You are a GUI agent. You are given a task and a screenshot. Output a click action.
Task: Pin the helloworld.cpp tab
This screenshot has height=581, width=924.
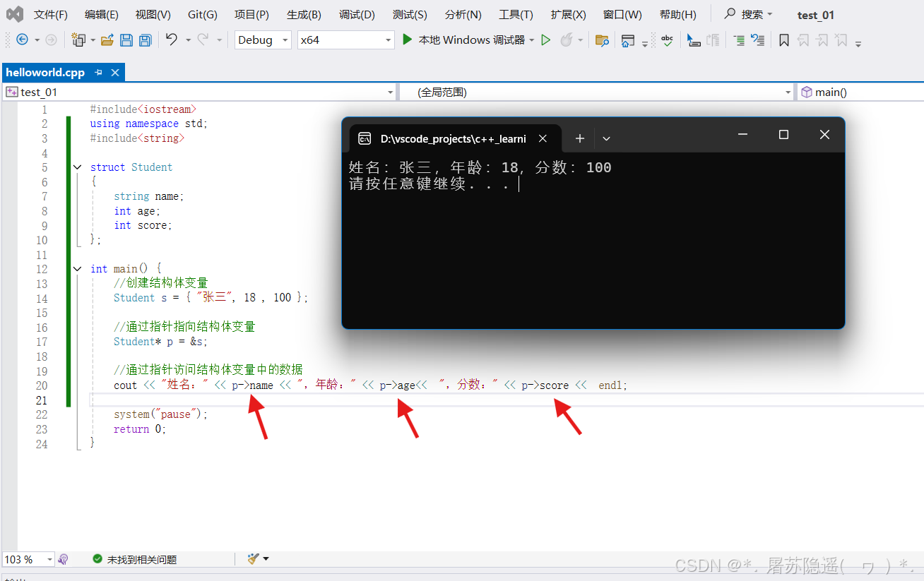click(x=99, y=72)
